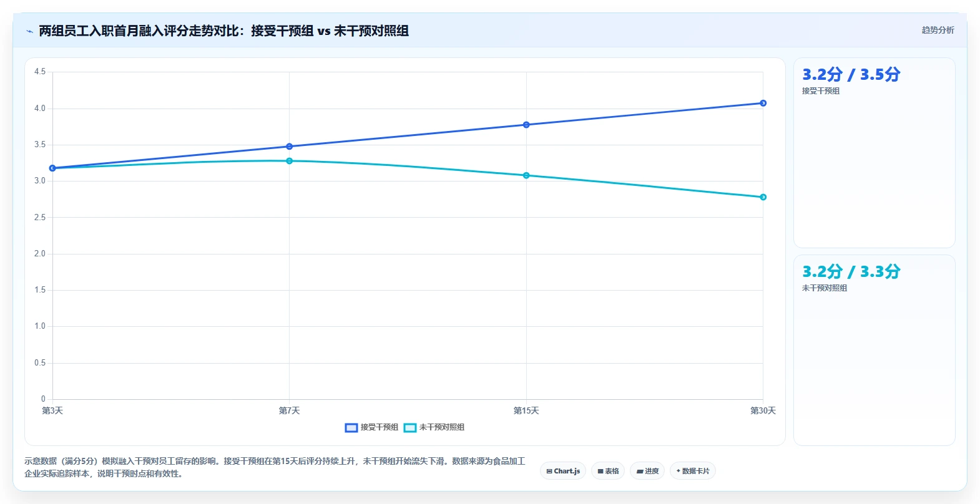This screenshot has height=504, width=980.
Task: Click the 第7天 x-axis label
Action: (x=289, y=410)
